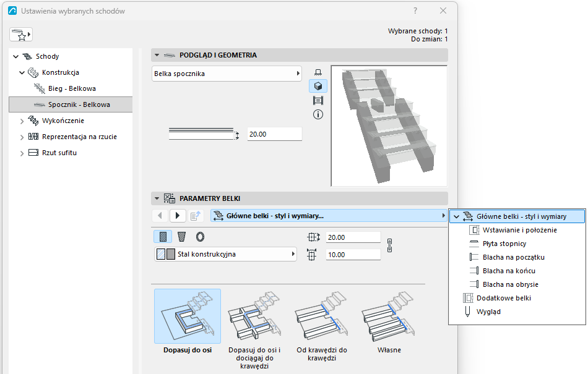This screenshot has height=374, width=588.
Task: Select Spocznik - Belkowa tree item
Action: click(71, 105)
